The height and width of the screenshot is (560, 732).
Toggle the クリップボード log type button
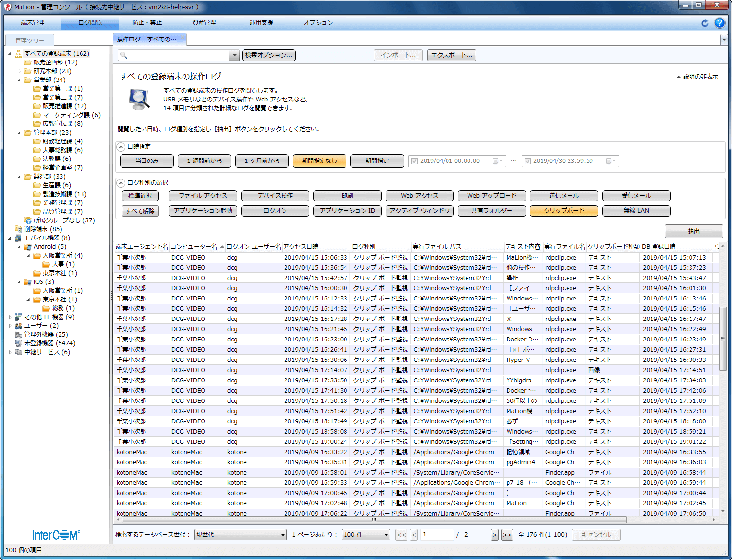coord(564,211)
